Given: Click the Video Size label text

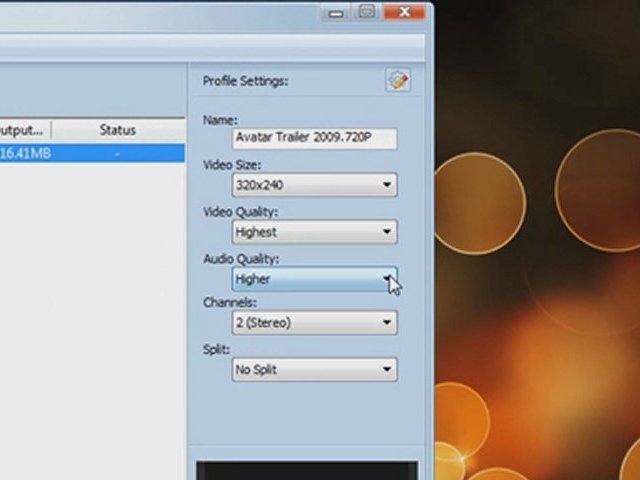Looking at the screenshot, I should [231, 166].
